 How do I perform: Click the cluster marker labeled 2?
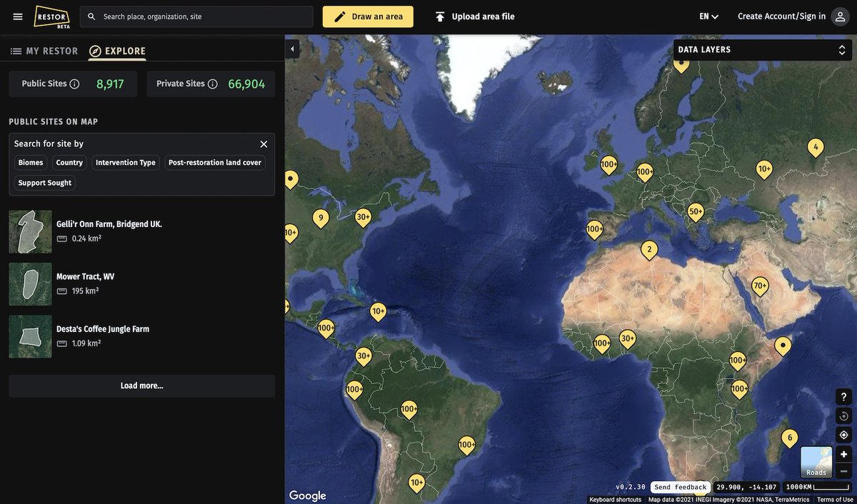[649, 249]
